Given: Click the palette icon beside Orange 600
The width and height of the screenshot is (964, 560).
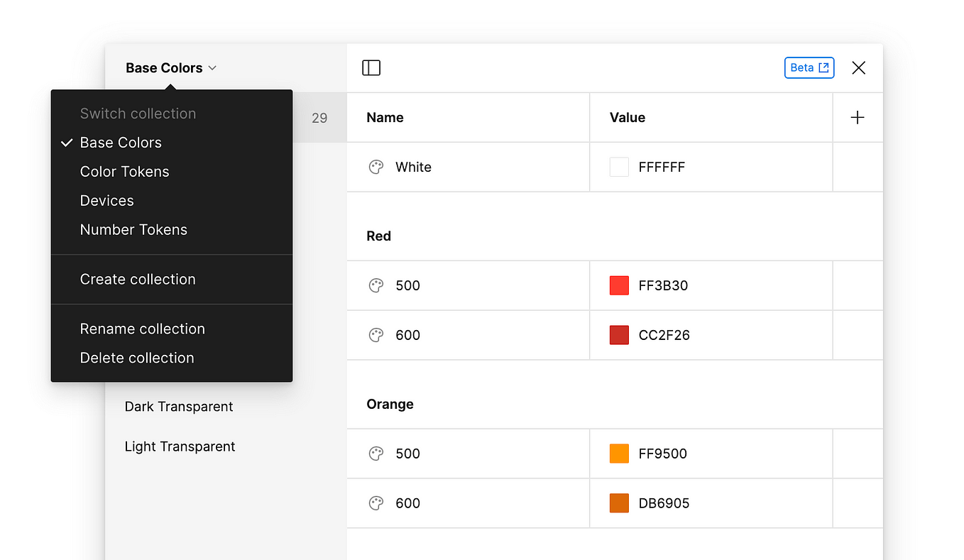Looking at the screenshot, I should 376,503.
